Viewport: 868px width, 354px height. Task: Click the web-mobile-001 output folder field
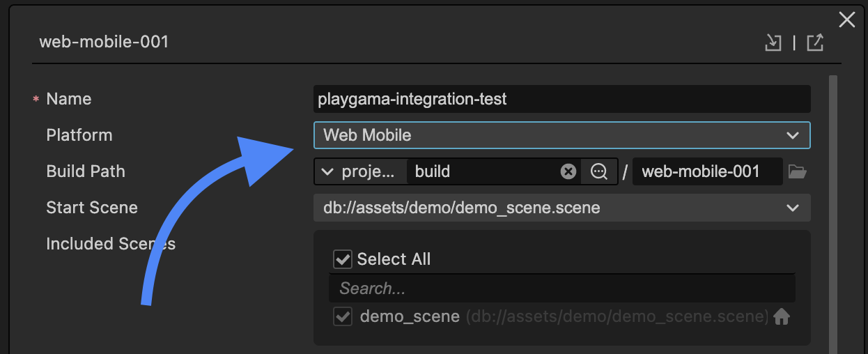point(706,171)
